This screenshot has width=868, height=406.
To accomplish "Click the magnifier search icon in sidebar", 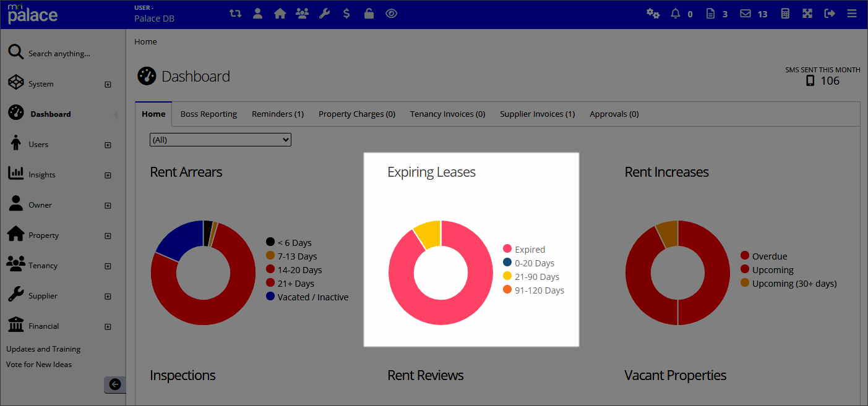I will click(x=15, y=52).
